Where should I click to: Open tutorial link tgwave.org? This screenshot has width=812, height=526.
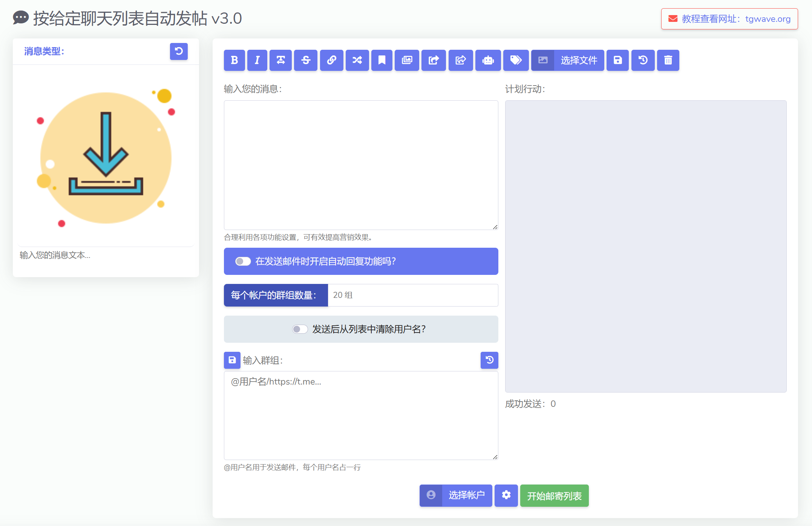(x=729, y=19)
